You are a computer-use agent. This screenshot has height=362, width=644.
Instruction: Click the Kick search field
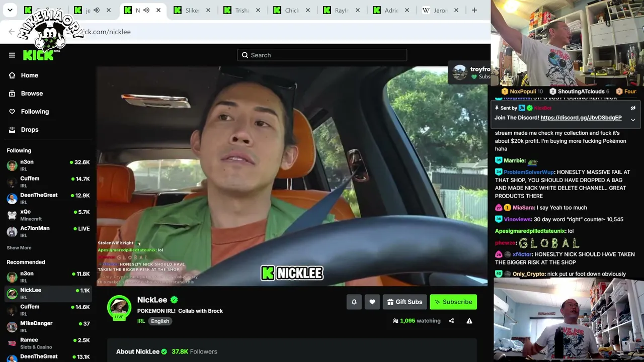click(x=322, y=55)
